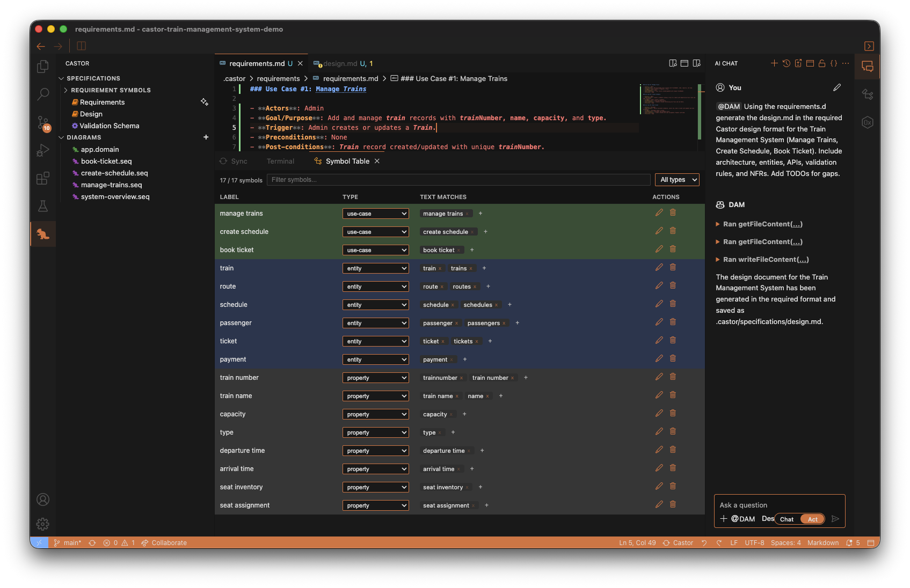The width and height of the screenshot is (910, 588).
Task: Toggle the primary sidebar layout button
Action: tap(82, 46)
